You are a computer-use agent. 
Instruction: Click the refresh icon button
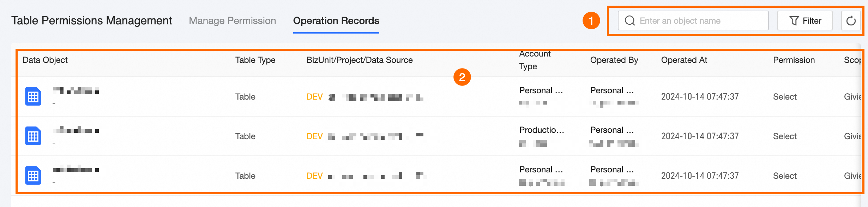(851, 21)
